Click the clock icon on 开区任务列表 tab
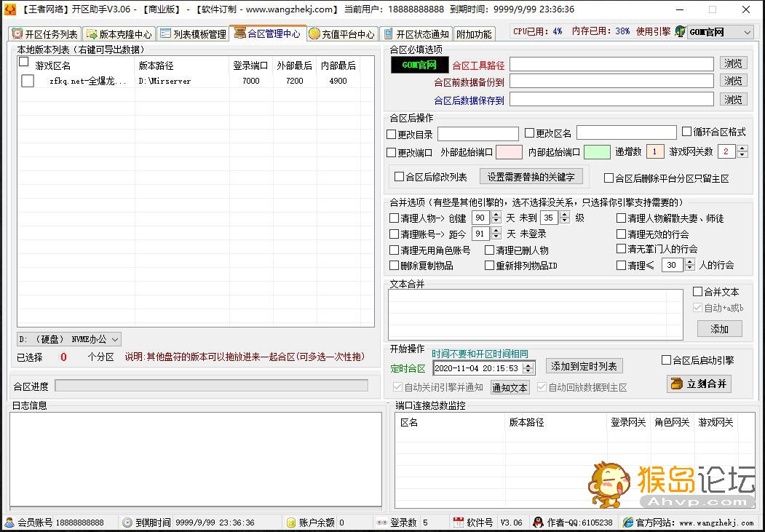 tap(17, 33)
